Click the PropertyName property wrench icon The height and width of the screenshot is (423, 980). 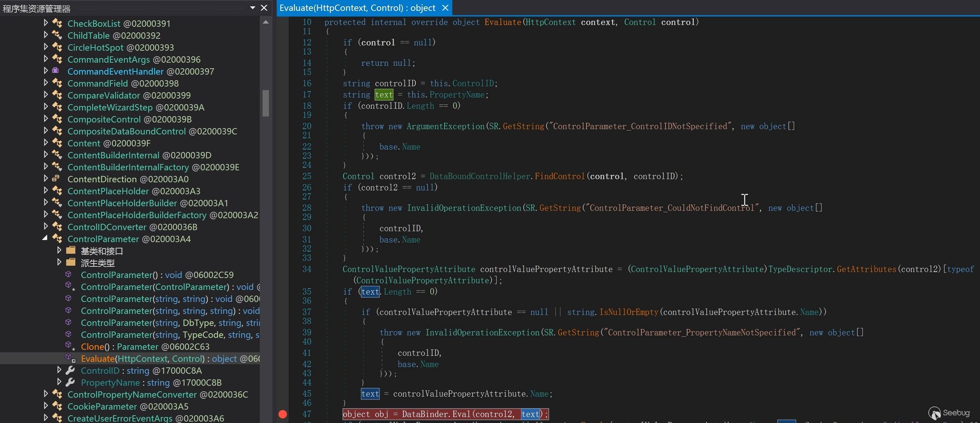click(70, 382)
